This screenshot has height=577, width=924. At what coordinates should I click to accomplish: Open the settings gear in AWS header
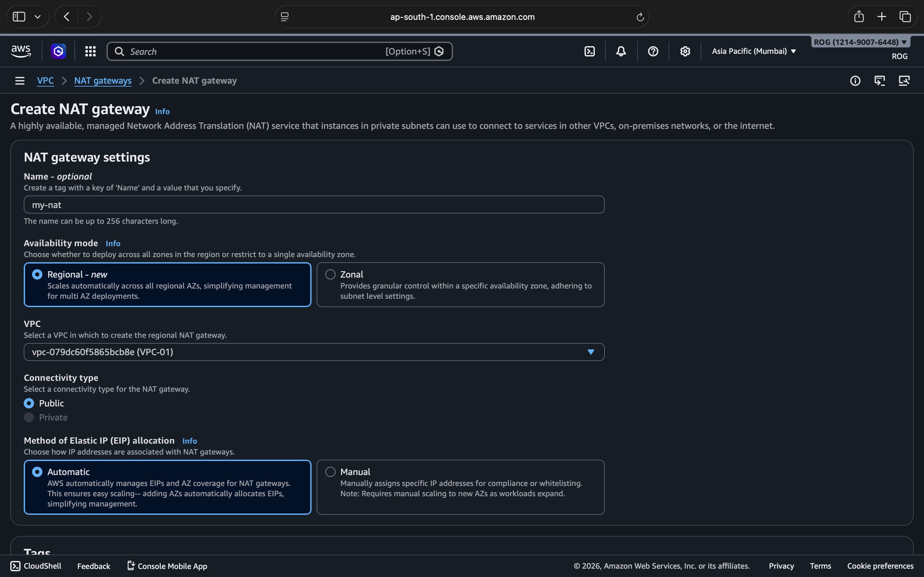point(685,51)
